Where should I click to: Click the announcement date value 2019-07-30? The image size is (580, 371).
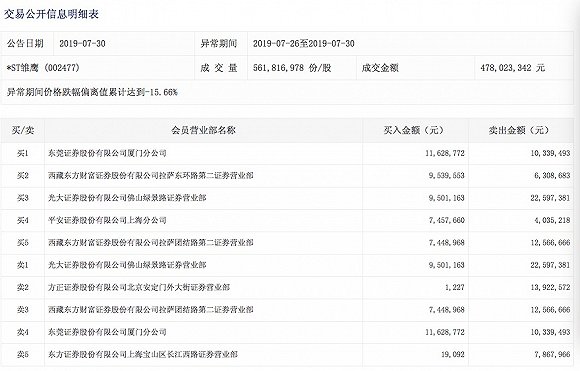82,44
